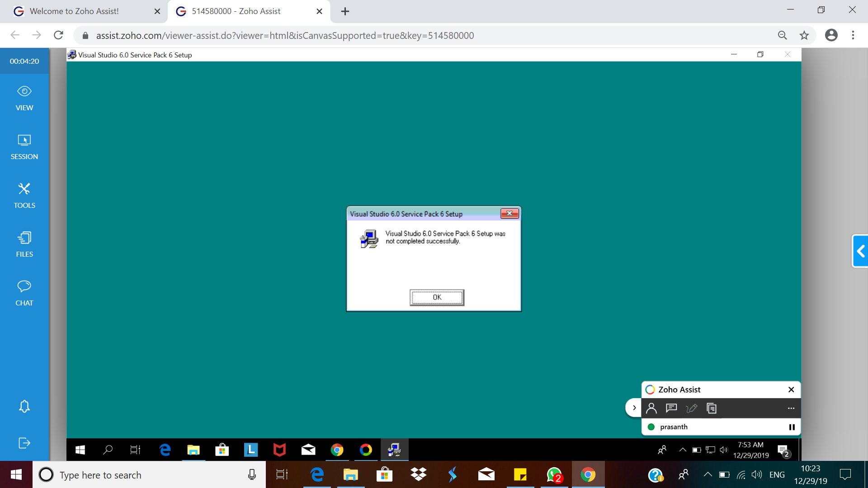Expand the Zoho Assist options menu
Viewport: 868px width, 488px height.
[791, 408]
